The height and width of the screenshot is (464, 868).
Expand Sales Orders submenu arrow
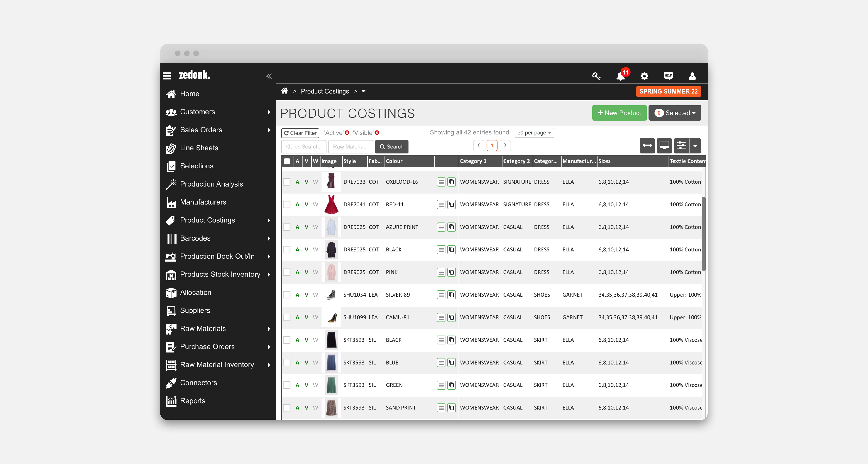coord(269,130)
